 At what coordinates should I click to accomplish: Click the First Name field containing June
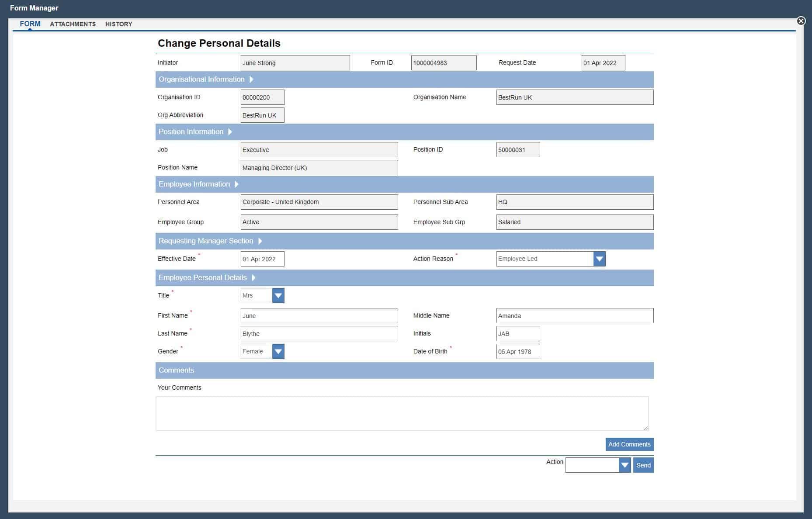click(x=319, y=316)
